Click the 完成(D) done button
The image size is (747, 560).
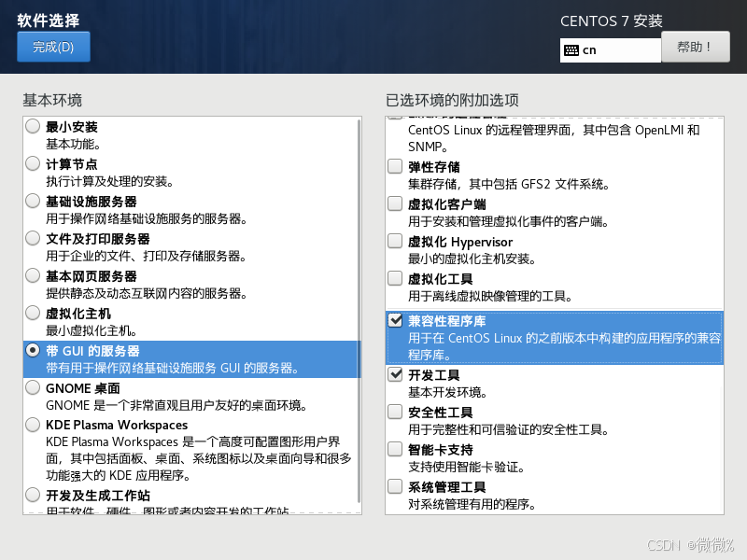point(53,47)
